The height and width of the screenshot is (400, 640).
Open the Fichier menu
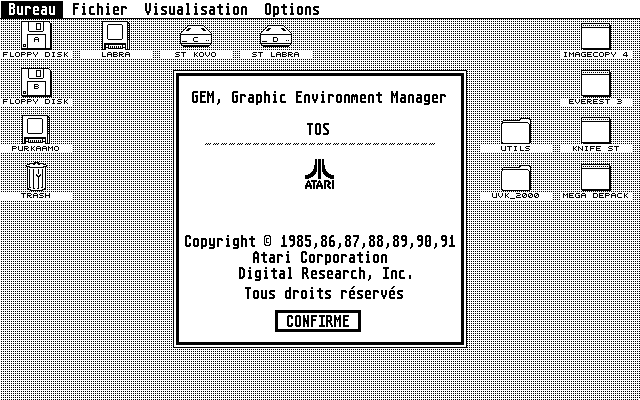coord(100,9)
